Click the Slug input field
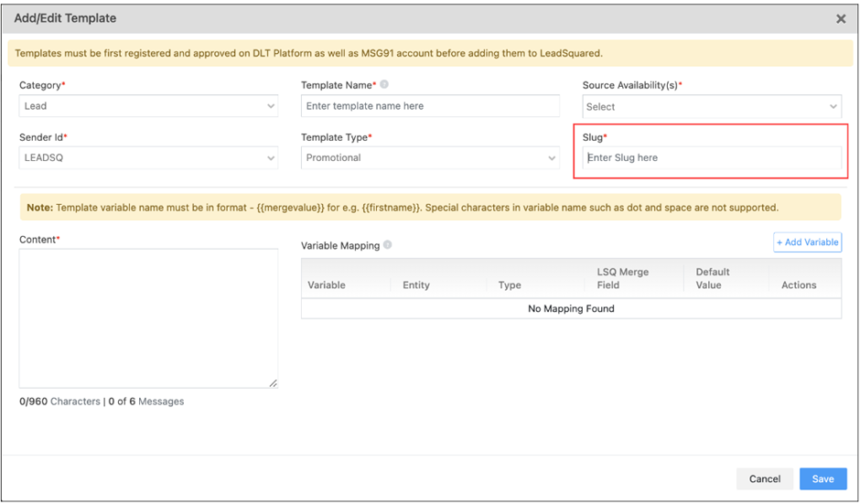This screenshot has height=504, width=860. tap(711, 158)
